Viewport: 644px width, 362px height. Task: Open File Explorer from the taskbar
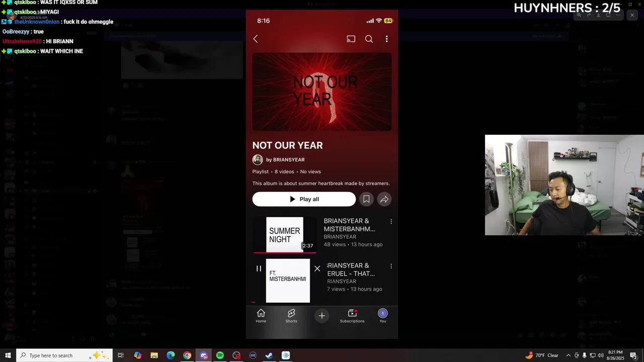click(154, 355)
